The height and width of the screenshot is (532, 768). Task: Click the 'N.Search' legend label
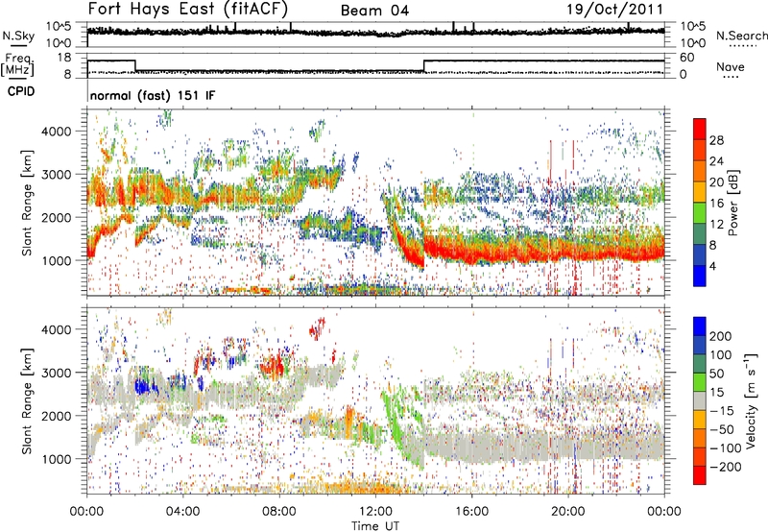click(741, 36)
